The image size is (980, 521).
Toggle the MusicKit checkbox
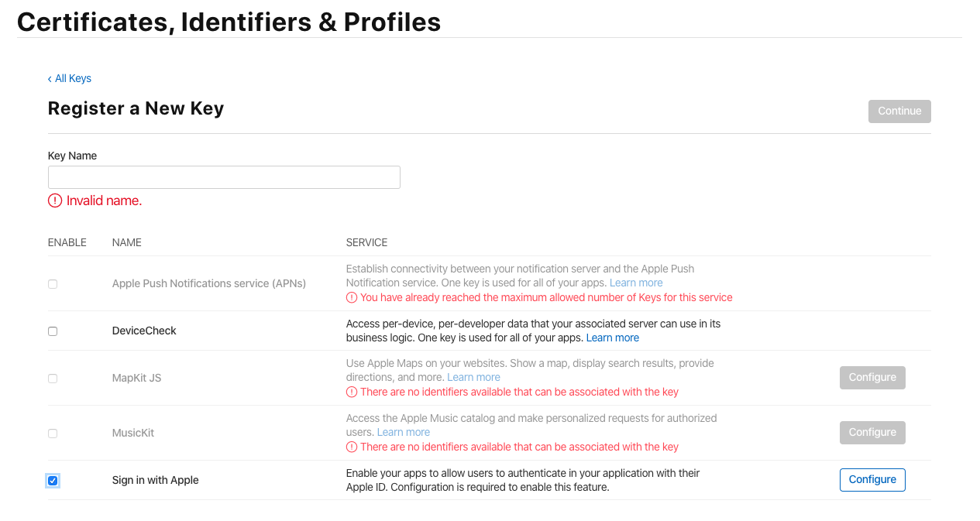click(53, 434)
